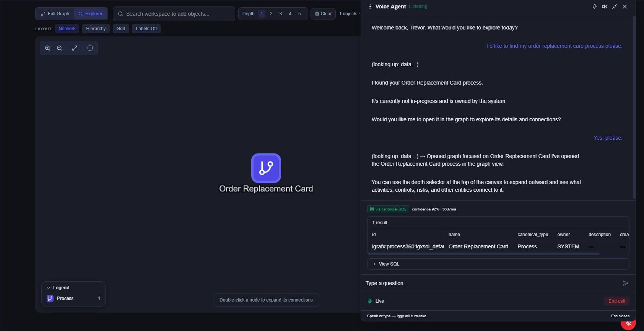Expand the View SQL section
The image size is (644, 331).
[x=498, y=264]
